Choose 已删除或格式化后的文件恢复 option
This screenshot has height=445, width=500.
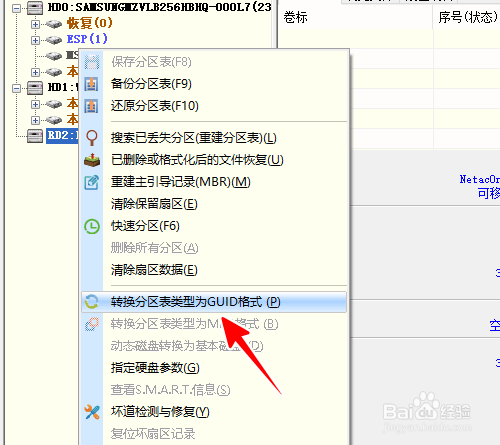(x=214, y=160)
